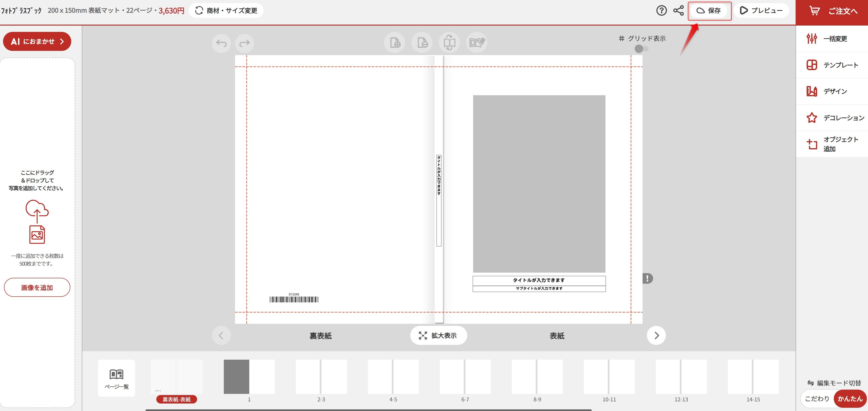Click 拡大表示 zoom button

pyautogui.click(x=438, y=336)
